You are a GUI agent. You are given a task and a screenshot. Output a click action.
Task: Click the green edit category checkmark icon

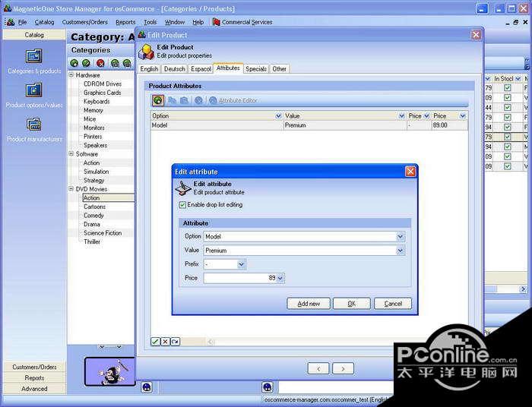tap(86, 63)
